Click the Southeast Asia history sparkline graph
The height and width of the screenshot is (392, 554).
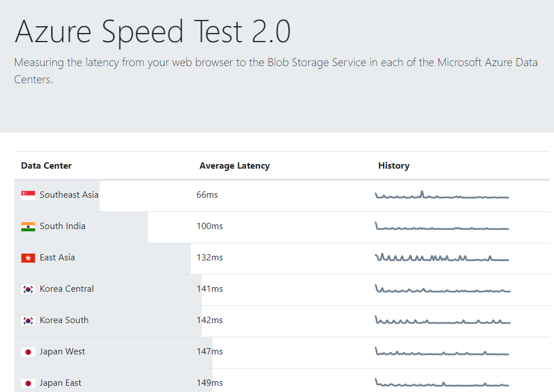442,194
